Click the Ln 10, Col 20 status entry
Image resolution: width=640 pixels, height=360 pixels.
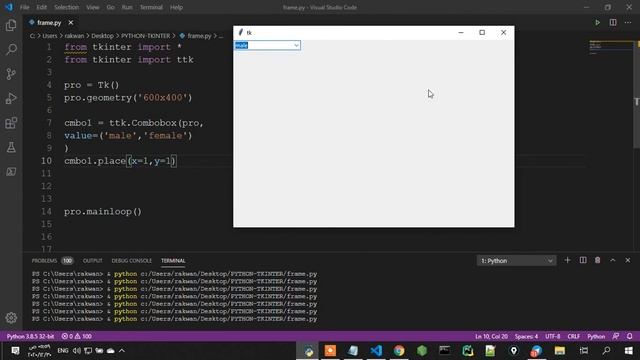491,336
